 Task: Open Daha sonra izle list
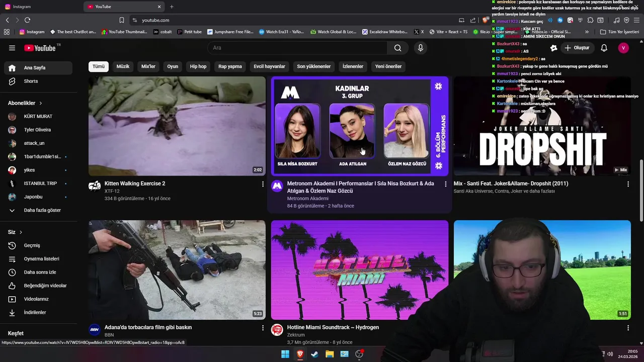(39, 272)
